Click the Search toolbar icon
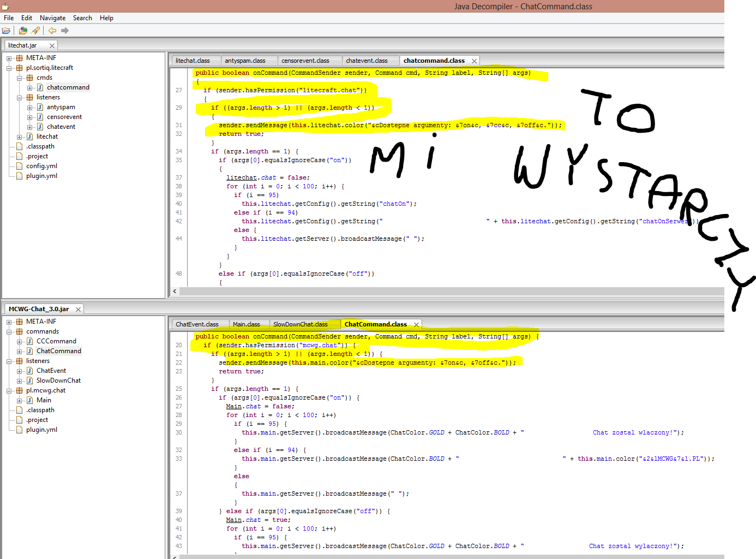 [x=35, y=31]
